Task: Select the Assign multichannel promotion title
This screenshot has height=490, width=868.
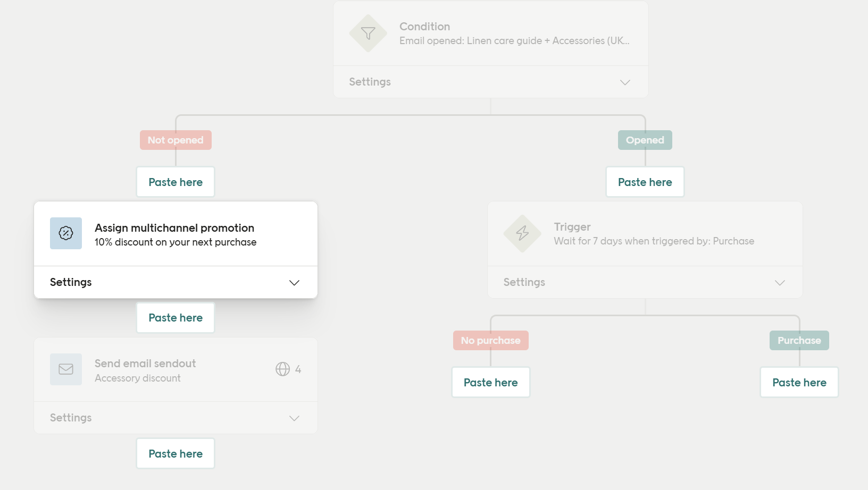Action: coord(174,228)
